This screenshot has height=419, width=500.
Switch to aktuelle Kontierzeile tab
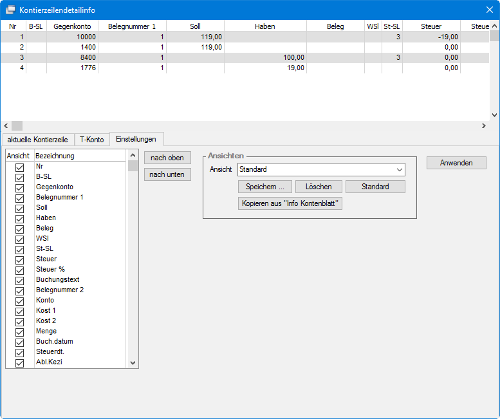38,139
